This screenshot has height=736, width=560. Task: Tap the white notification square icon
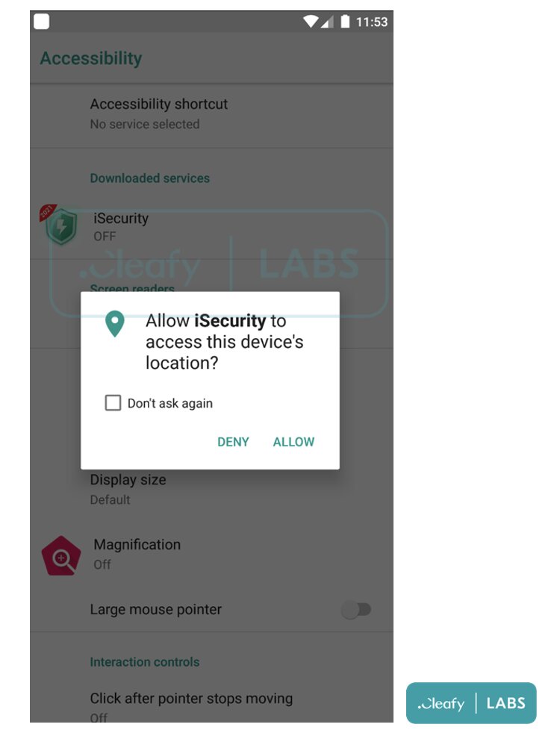pos(41,22)
